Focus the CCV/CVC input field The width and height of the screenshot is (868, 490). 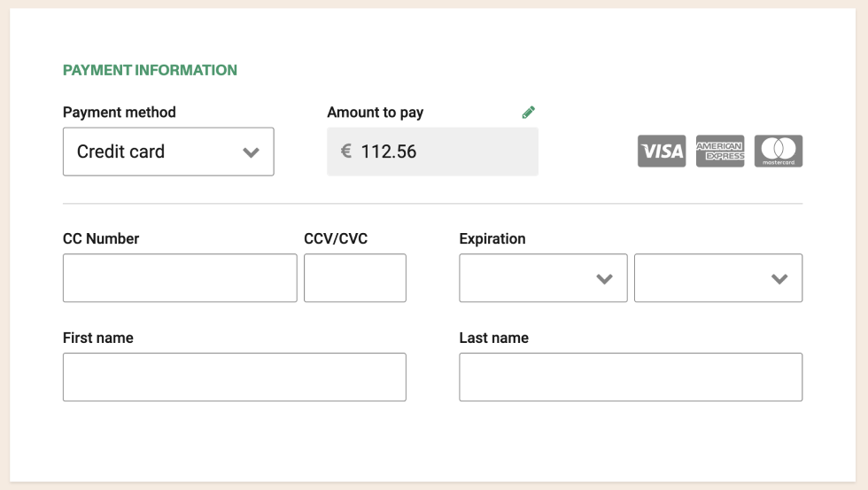tap(355, 278)
